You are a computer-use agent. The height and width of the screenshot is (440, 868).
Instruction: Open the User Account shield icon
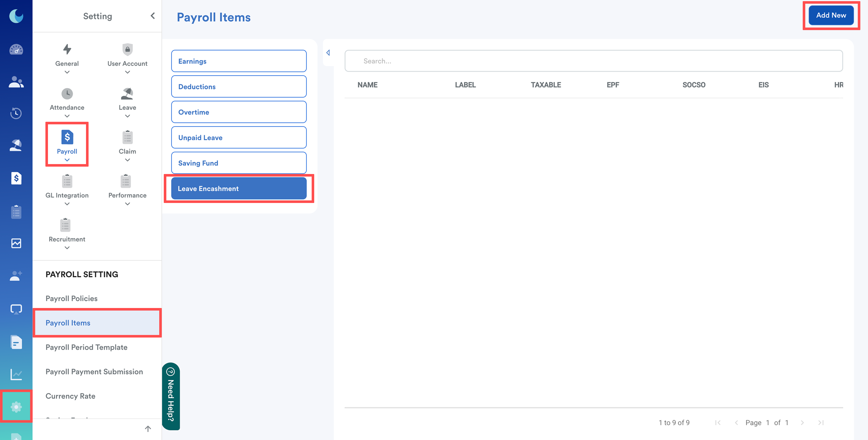point(127,49)
